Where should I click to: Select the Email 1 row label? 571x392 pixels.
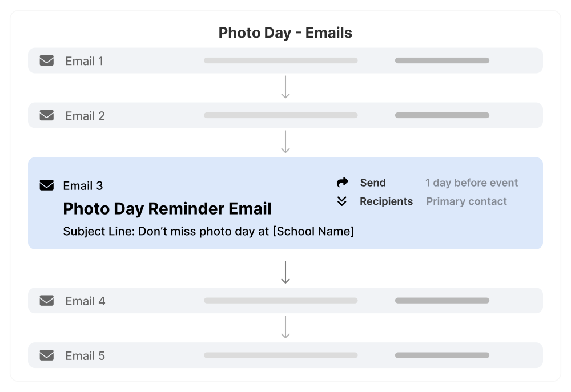click(85, 61)
